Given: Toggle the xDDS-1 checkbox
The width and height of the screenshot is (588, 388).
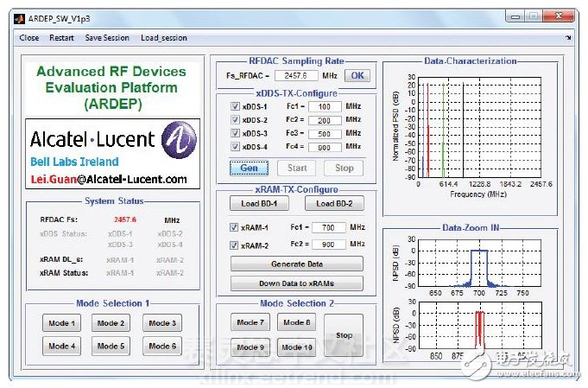Looking at the screenshot, I should [x=235, y=106].
